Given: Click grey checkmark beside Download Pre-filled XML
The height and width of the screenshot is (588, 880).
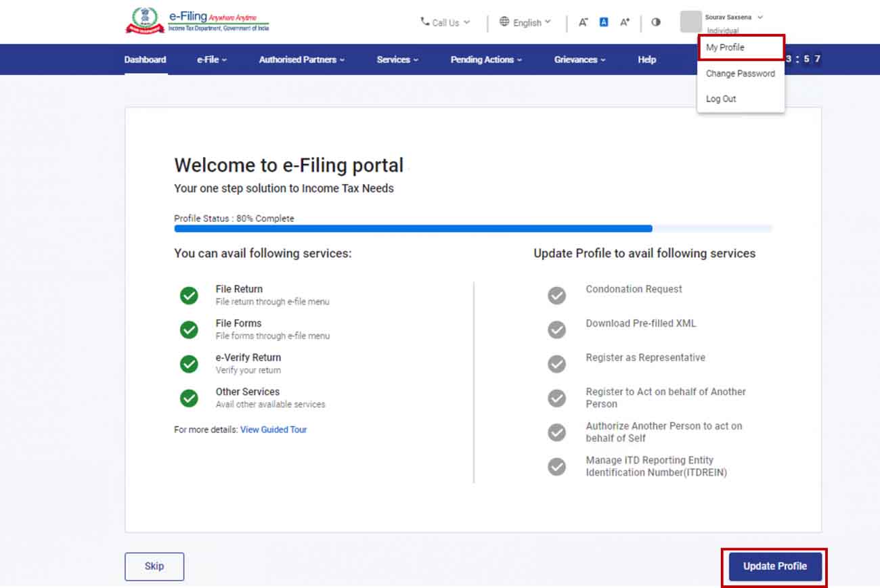Looking at the screenshot, I should pyautogui.click(x=556, y=330).
